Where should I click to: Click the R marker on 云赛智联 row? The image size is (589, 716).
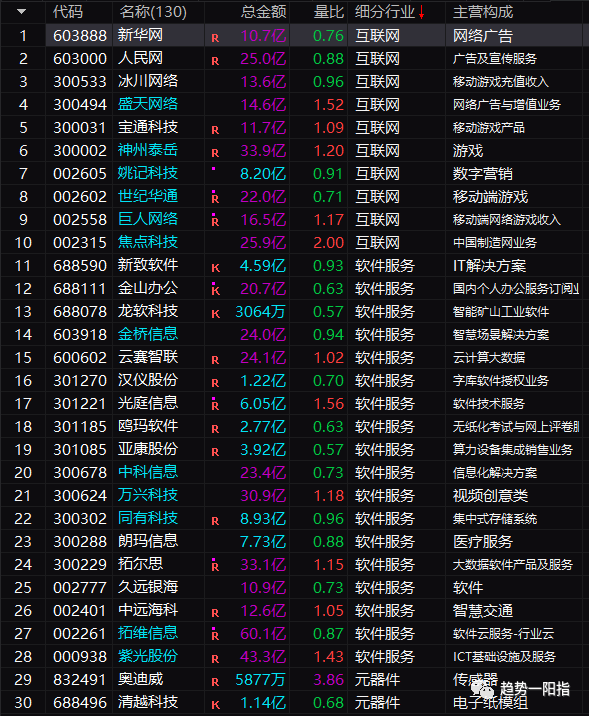pos(215,360)
